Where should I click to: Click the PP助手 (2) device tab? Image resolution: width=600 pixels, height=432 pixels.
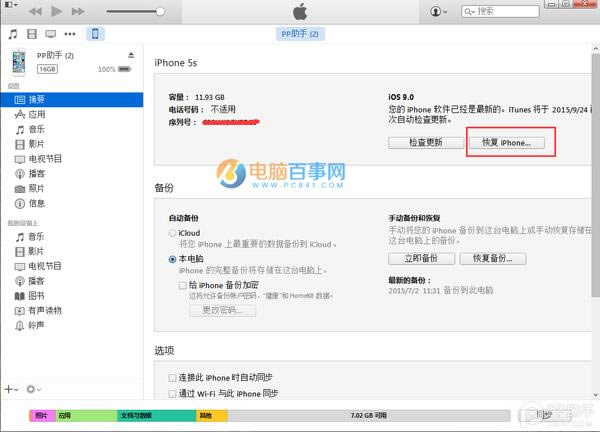coord(300,34)
